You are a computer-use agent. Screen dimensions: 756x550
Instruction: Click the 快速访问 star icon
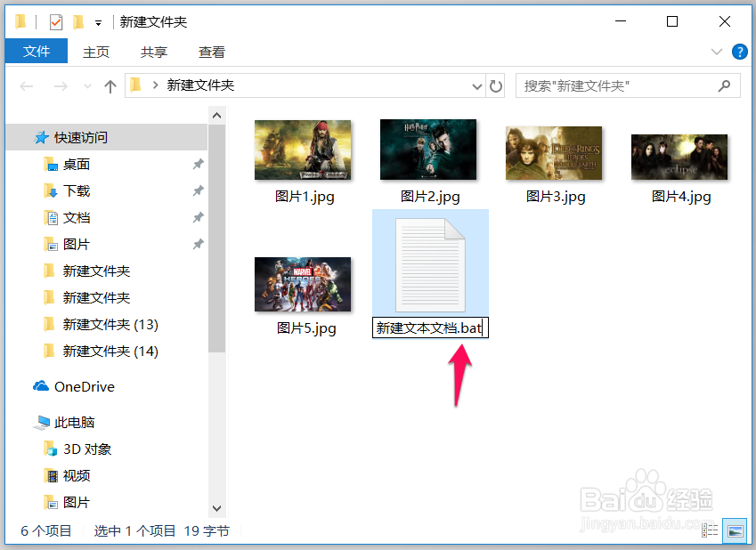pos(42,137)
